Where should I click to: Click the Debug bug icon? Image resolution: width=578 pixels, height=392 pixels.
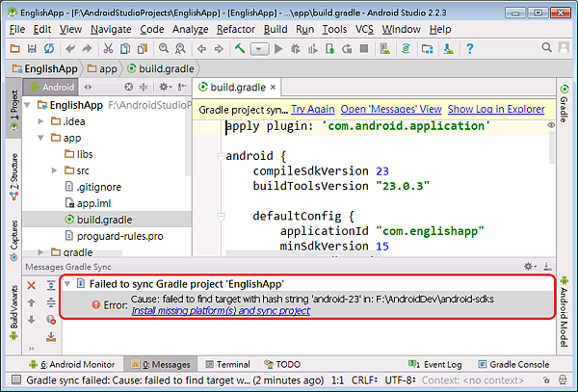click(x=296, y=48)
